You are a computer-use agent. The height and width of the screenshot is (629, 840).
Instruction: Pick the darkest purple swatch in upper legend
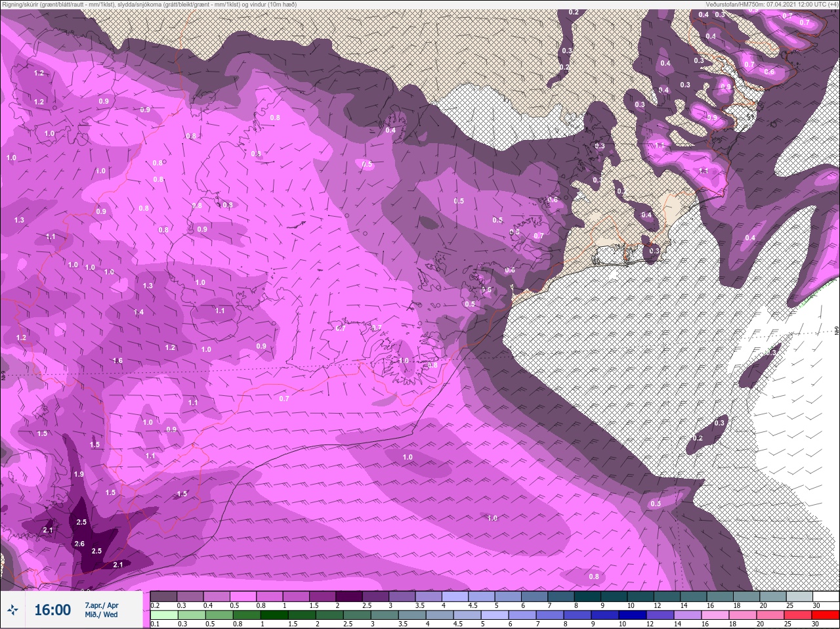(348, 596)
